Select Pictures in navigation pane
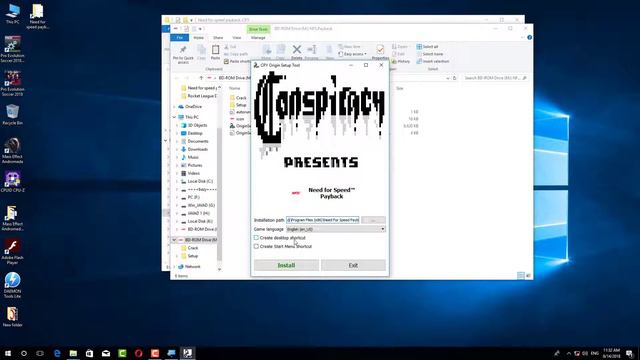The width and height of the screenshot is (640, 360). 191,165
